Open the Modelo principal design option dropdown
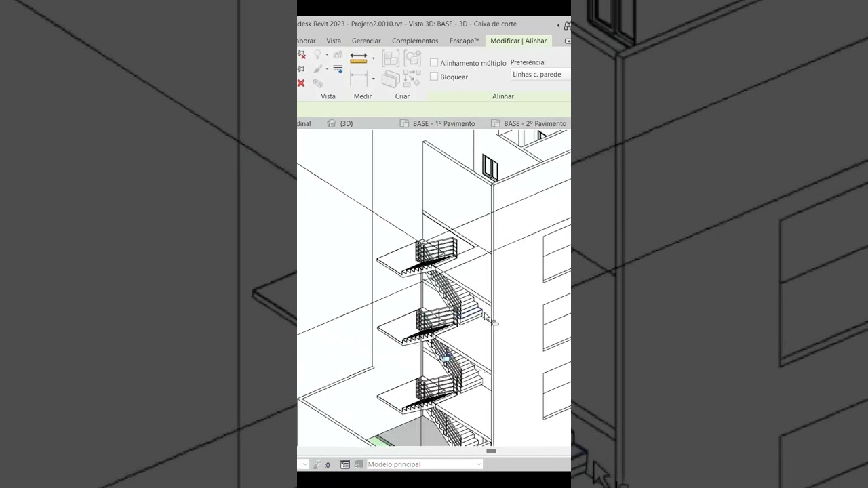868x488 pixels. pyautogui.click(x=425, y=464)
